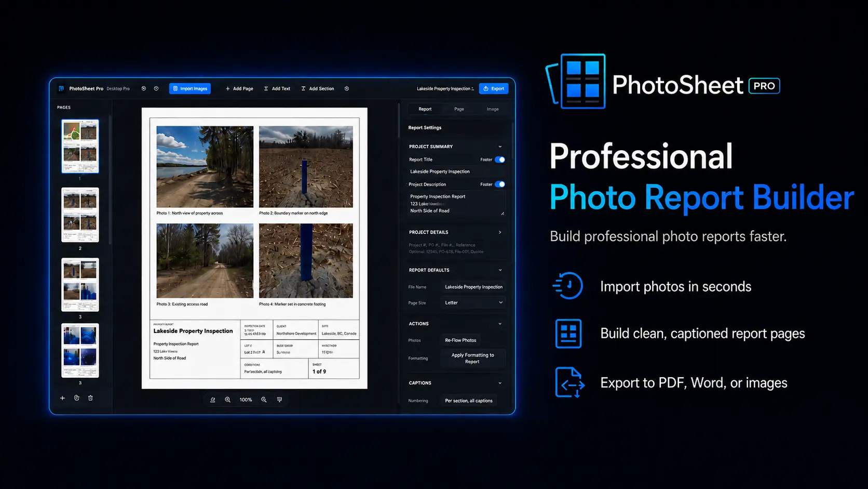The width and height of the screenshot is (868, 489).
Task: Click the '1 of 9' sheet number cell
Action: [x=334, y=368]
